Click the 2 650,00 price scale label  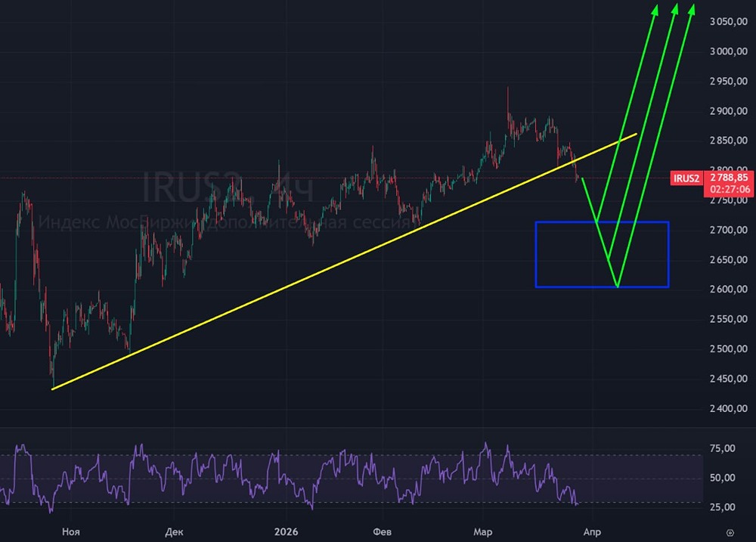point(729,260)
